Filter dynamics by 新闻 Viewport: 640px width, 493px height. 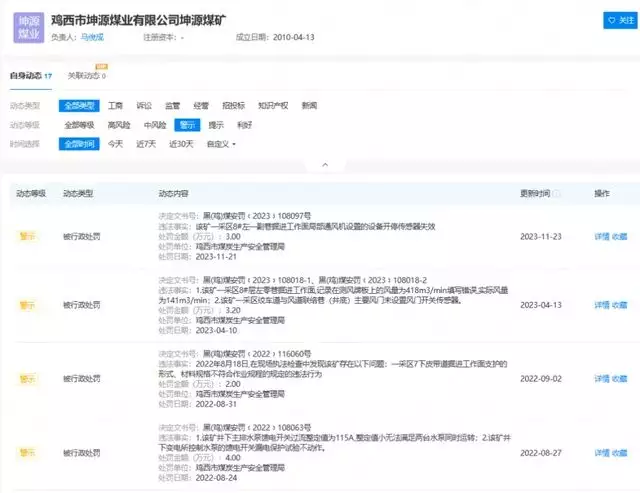pos(309,106)
